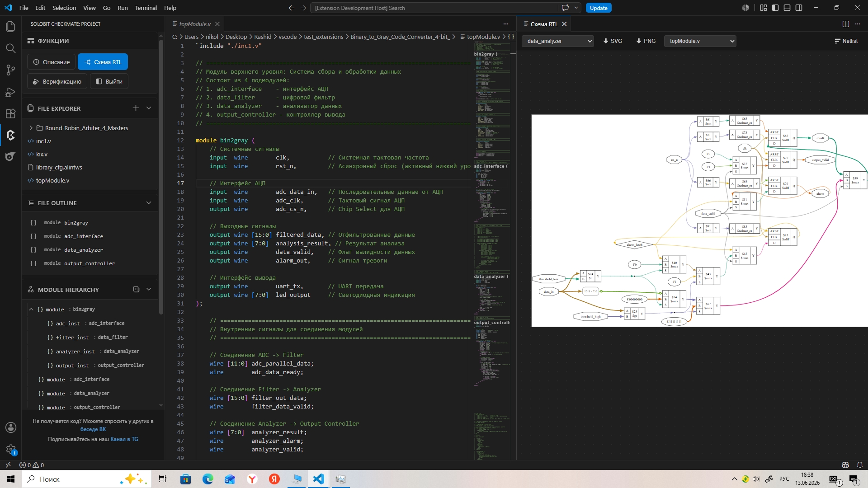Open the Selection menu
Viewport: 868px width, 488px height.
[64, 8]
